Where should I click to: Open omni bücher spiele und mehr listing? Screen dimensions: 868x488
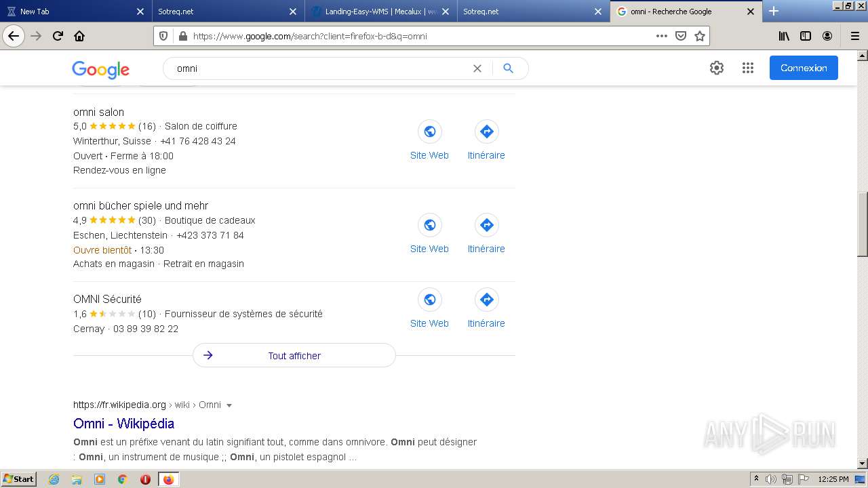point(140,205)
